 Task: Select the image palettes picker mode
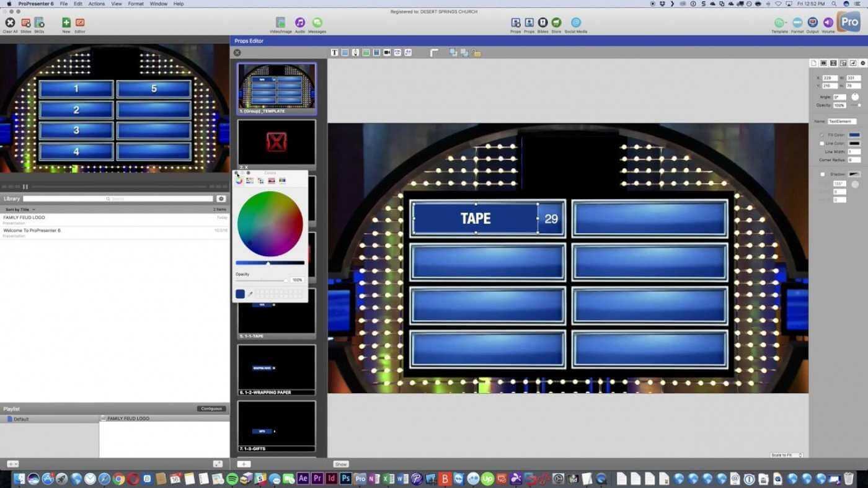(271, 180)
